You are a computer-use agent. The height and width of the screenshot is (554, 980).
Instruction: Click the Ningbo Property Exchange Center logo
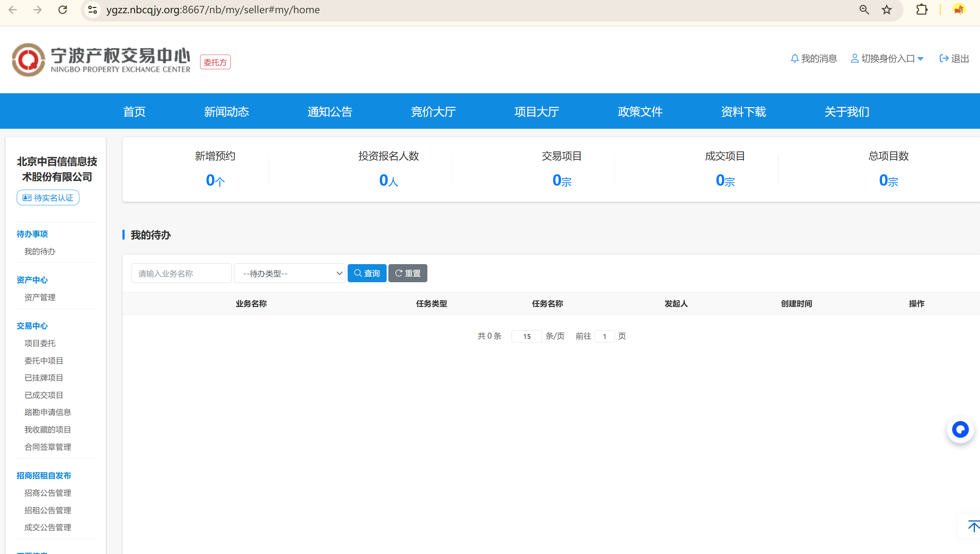[101, 60]
